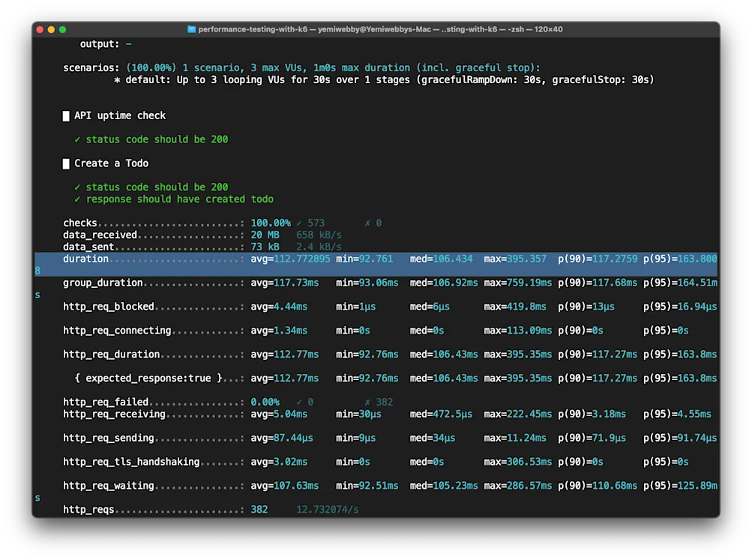Click the checks 100.00% value
The height and width of the screenshot is (560, 752).
[x=270, y=223]
